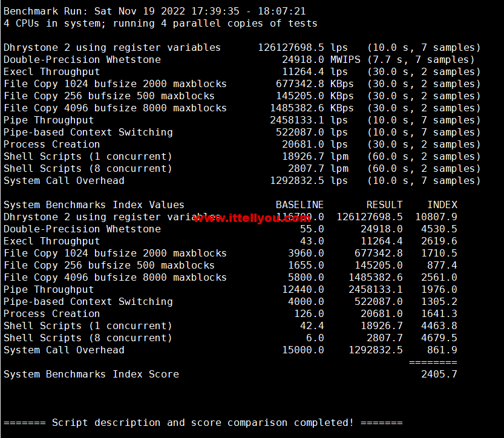Click the Execl Throughput index value 2619.6

coord(439,241)
